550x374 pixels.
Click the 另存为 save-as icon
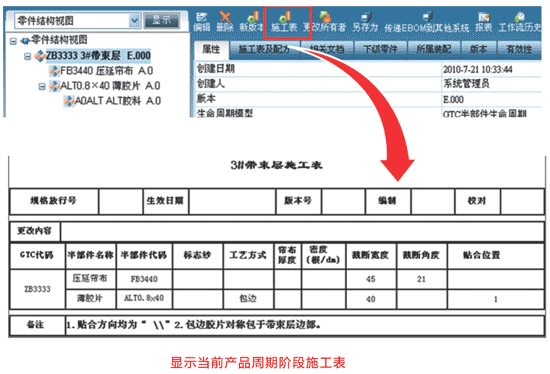pos(365,22)
